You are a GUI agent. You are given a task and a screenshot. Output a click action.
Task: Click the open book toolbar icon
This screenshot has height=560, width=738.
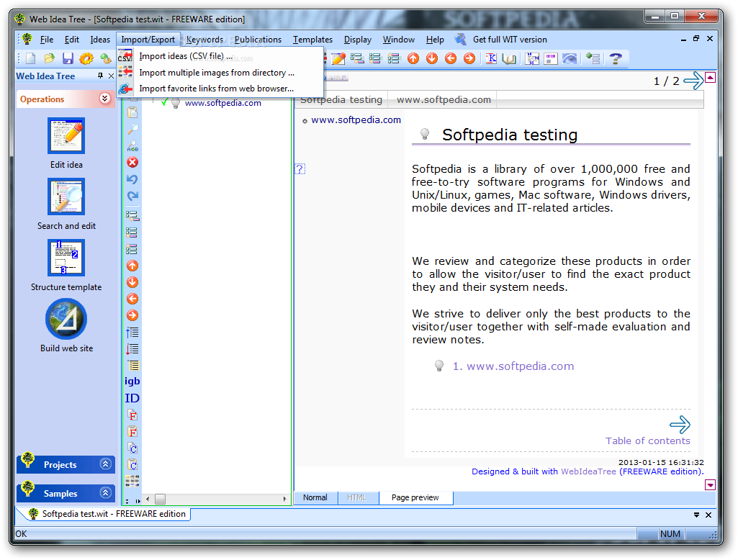[509, 58]
